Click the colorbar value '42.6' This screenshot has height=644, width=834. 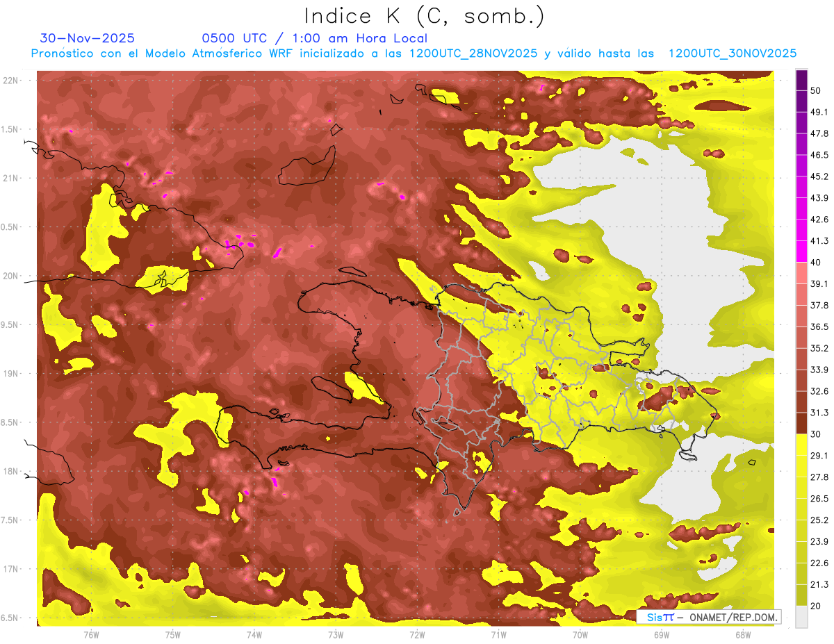[x=819, y=220]
